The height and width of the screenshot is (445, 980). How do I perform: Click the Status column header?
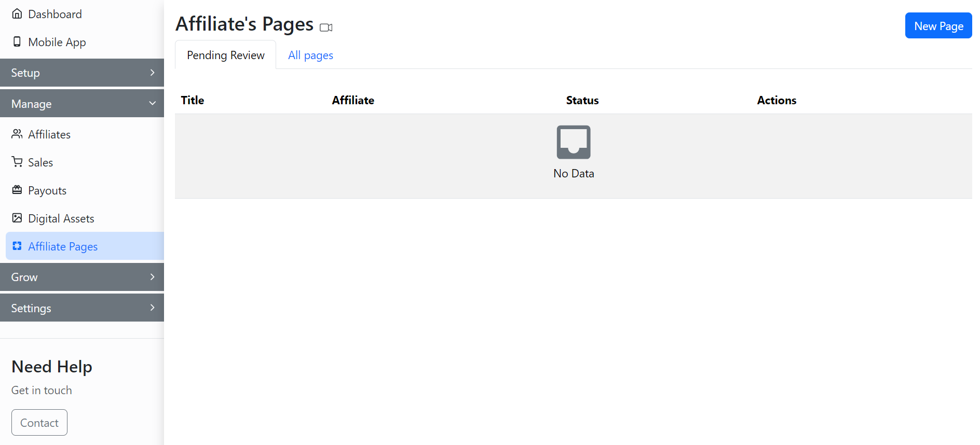(582, 101)
